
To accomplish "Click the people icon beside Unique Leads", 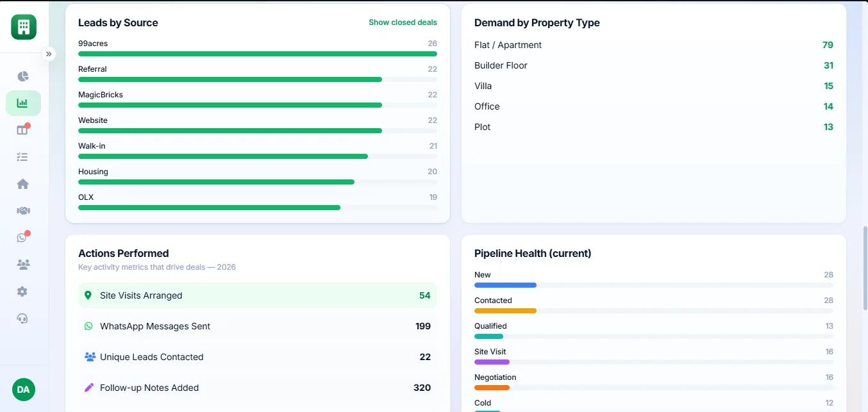I will (90, 357).
